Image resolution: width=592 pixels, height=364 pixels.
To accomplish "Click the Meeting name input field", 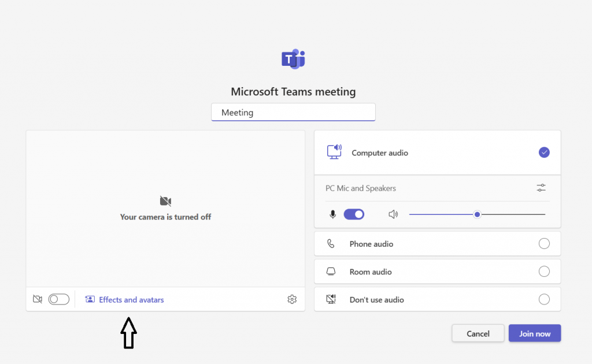I will click(293, 113).
